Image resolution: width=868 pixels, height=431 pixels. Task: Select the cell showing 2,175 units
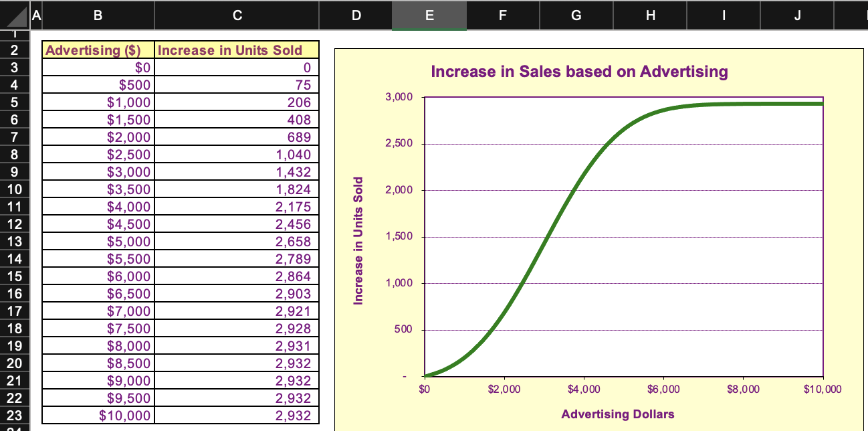pyautogui.click(x=237, y=207)
